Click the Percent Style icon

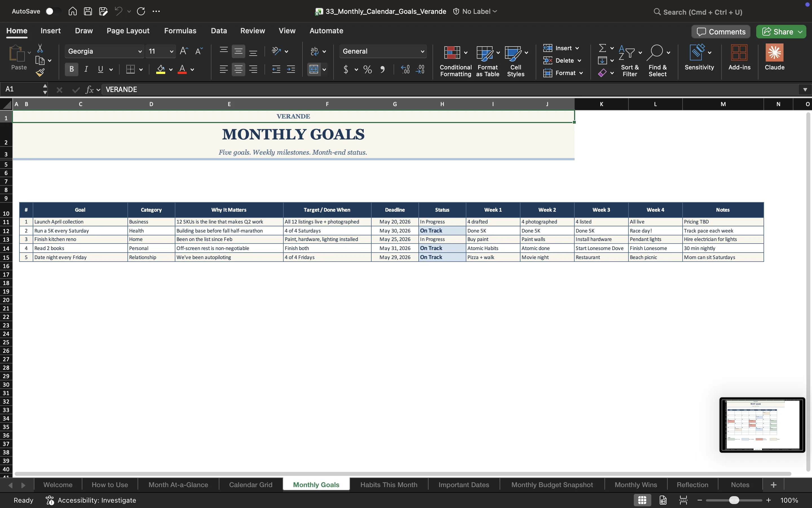(367, 69)
